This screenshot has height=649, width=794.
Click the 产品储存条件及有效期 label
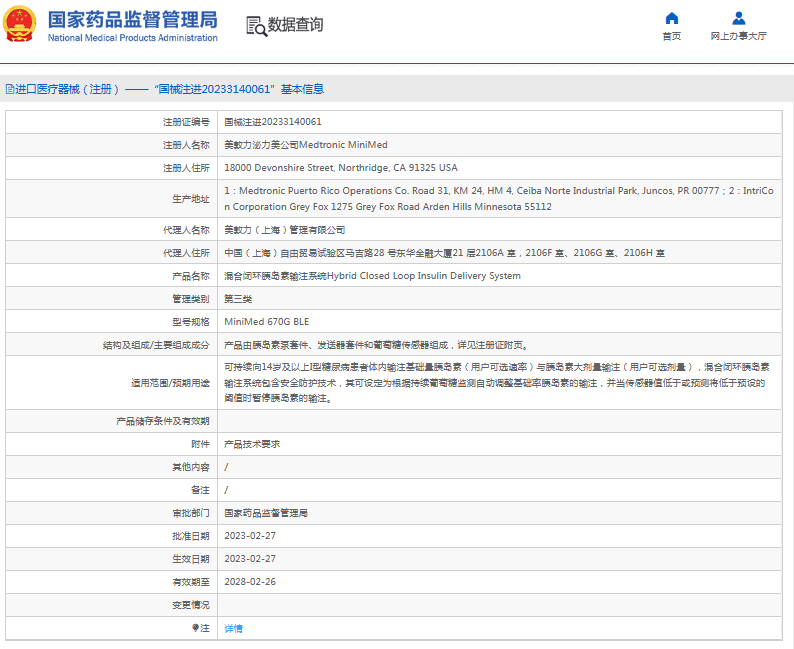(x=163, y=421)
